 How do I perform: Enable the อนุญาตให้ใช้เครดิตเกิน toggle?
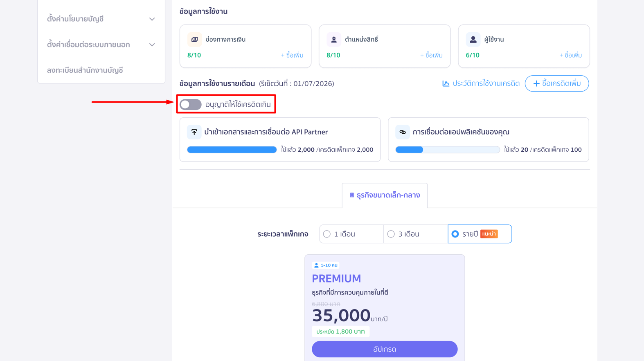[191, 105]
